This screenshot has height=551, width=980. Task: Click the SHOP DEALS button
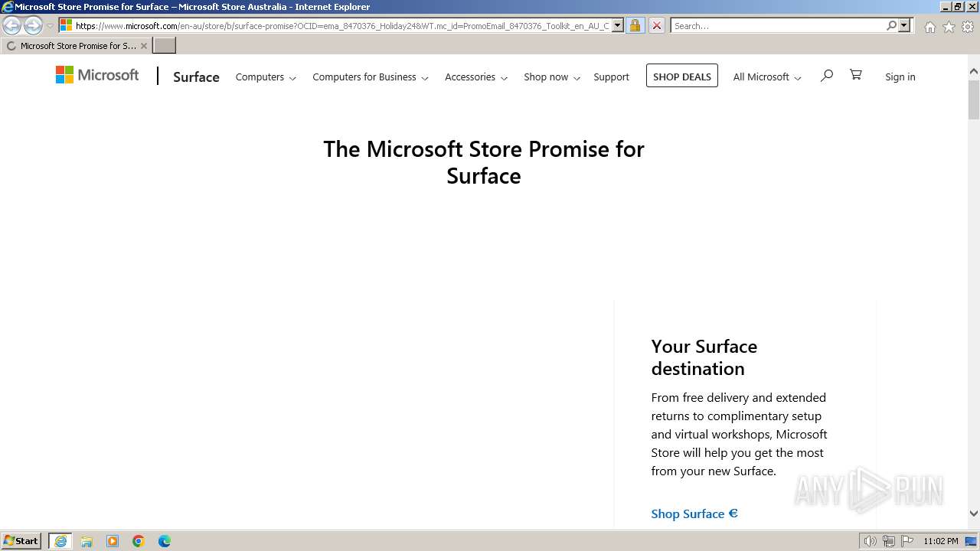(x=682, y=76)
